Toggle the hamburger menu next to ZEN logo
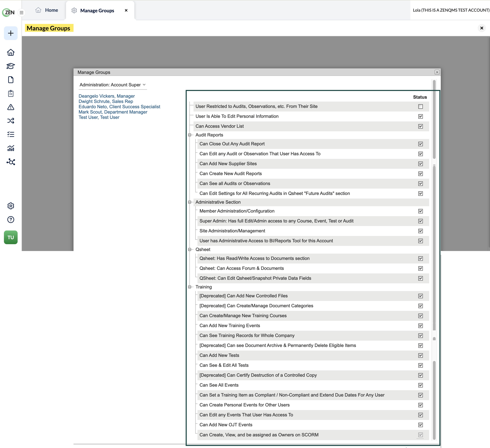This screenshot has height=448, width=490. click(x=22, y=12)
